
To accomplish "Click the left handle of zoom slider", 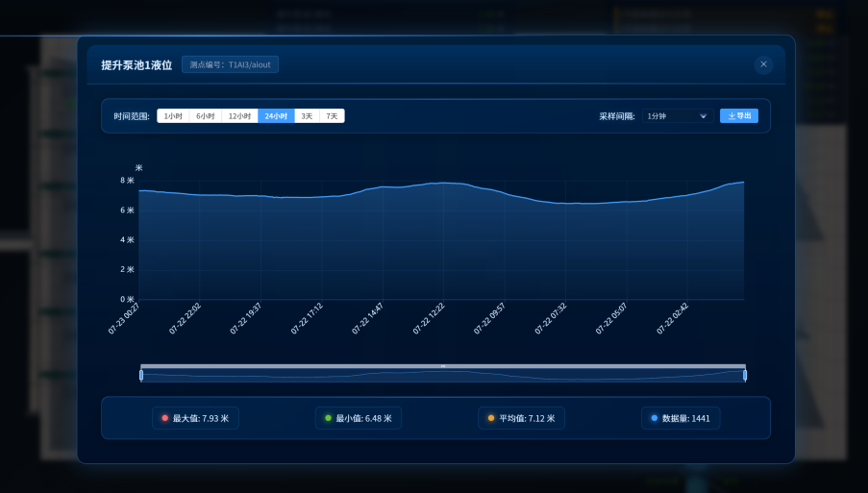I will click(141, 375).
